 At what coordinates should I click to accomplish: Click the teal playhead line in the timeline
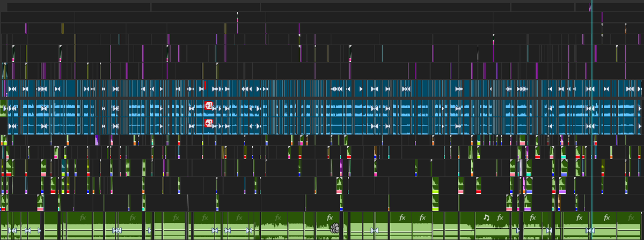point(591,120)
